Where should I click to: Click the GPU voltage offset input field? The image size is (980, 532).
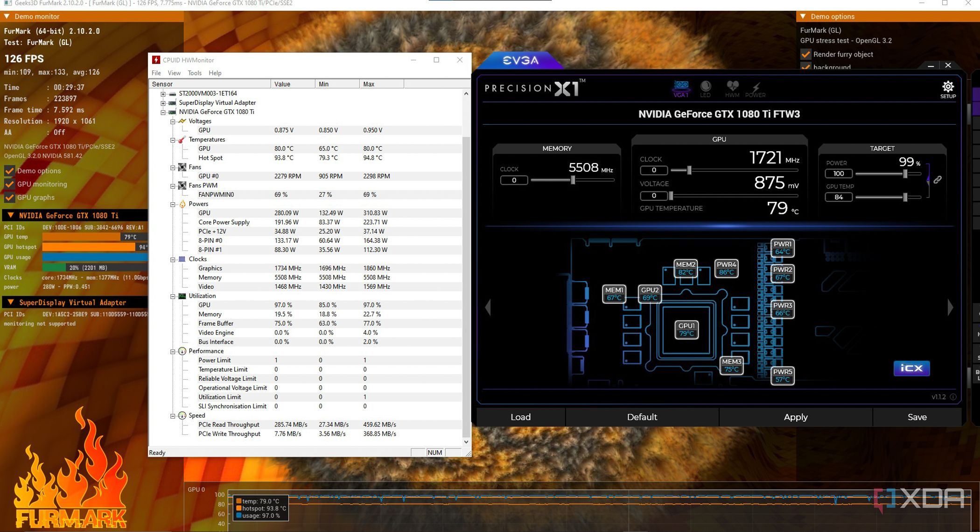[x=654, y=196]
